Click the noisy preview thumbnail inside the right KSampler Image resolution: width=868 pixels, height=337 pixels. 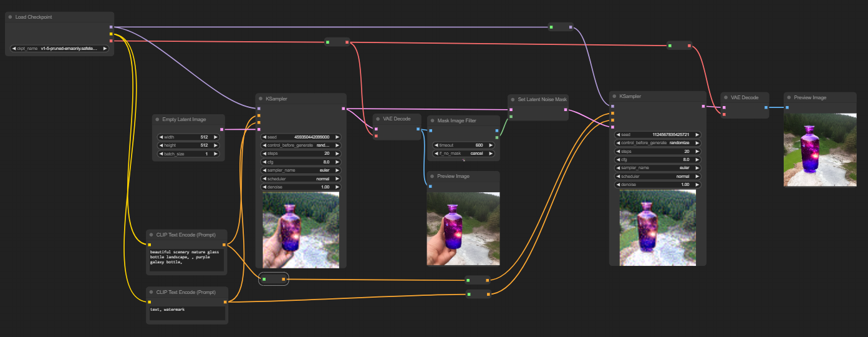pyautogui.click(x=657, y=227)
